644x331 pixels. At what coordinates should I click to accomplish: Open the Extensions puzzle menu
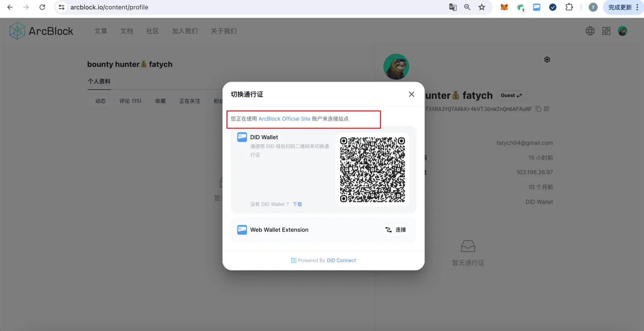(x=569, y=7)
